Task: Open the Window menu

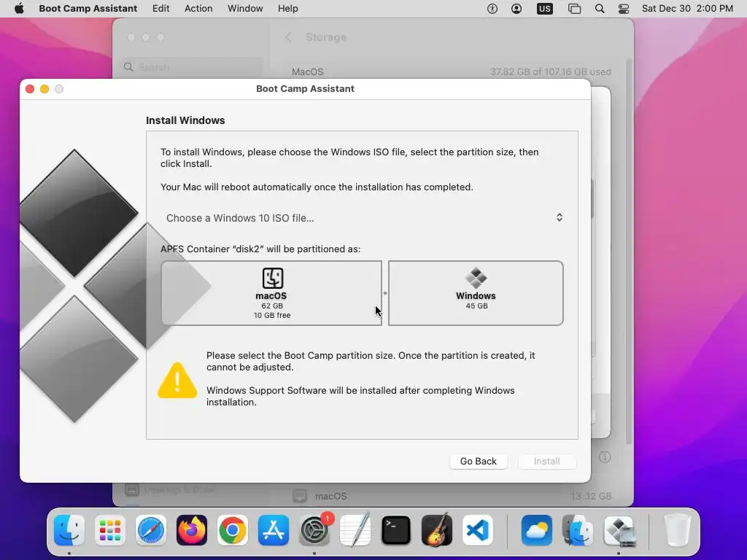Action: pyautogui.click(x=245, y=9)
